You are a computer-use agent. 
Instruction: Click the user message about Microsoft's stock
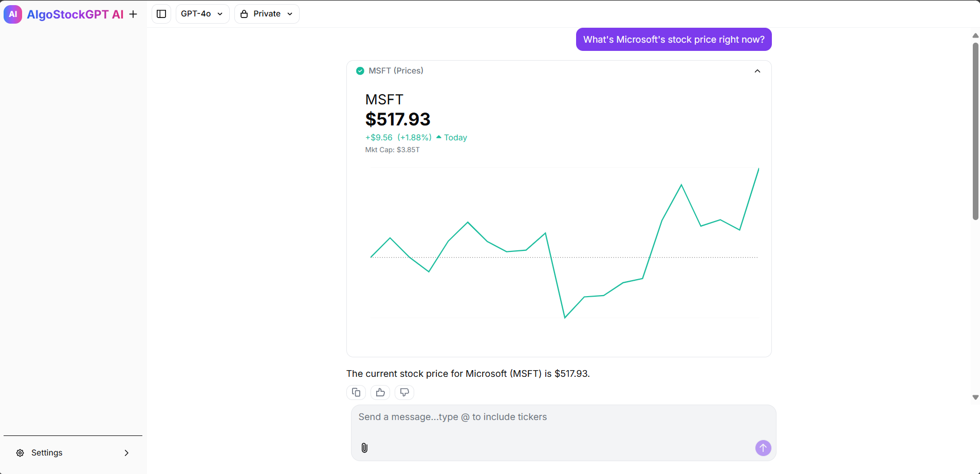(x=674, y=40)
